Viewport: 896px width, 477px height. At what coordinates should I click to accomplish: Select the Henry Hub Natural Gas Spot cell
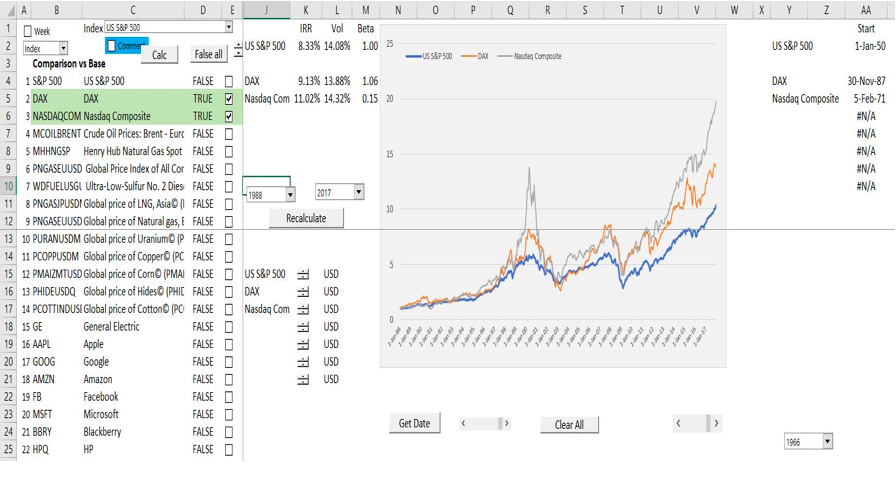pyautogui.click(x=133, y=151)
